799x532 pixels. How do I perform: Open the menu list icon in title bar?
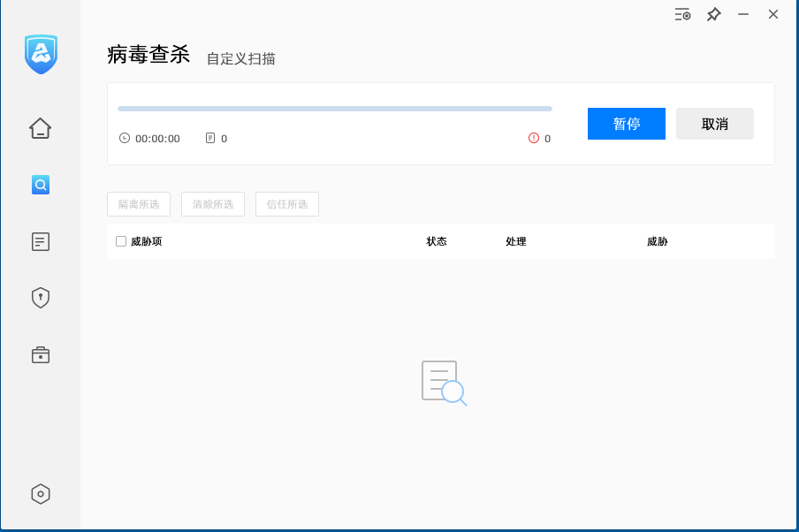tap(683, 15)
